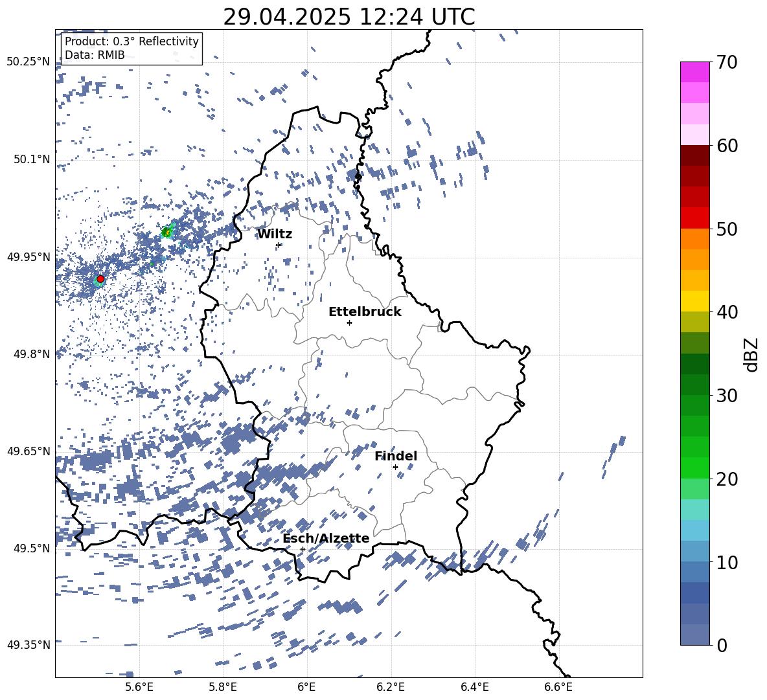This screenshot has width=767, height=700.
Task: Click the dark green 30 dBZ colorbar segment
Action: click(x=694, y=384)
